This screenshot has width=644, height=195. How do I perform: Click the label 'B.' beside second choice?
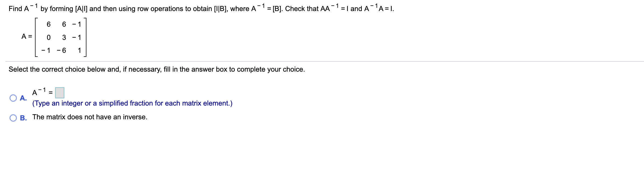pos(23,117)
